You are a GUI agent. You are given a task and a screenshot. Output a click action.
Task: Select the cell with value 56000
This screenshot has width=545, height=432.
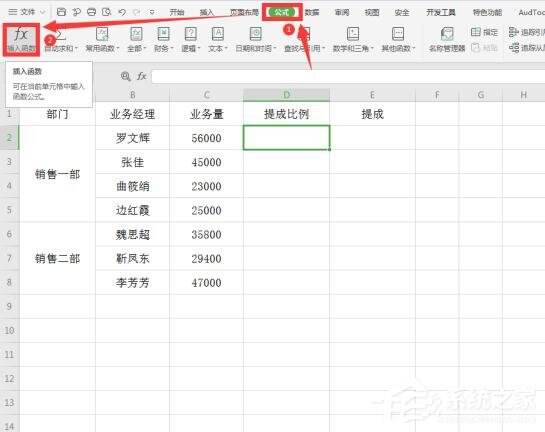tap(206, 138)
